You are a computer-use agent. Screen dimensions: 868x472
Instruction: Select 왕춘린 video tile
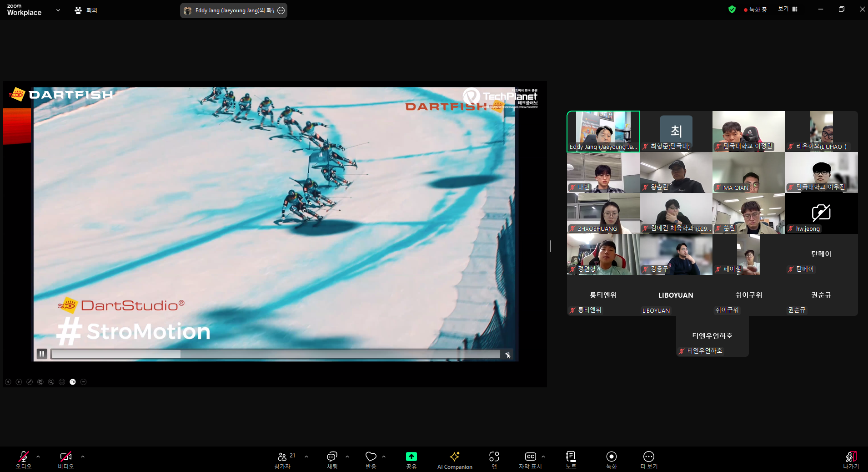(676, 173)
